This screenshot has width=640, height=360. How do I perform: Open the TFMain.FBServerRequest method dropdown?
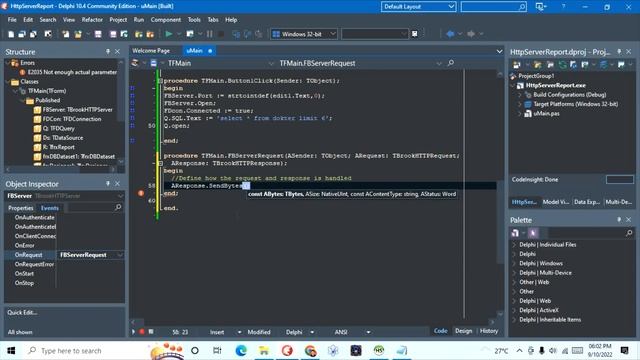pos(439,64)
